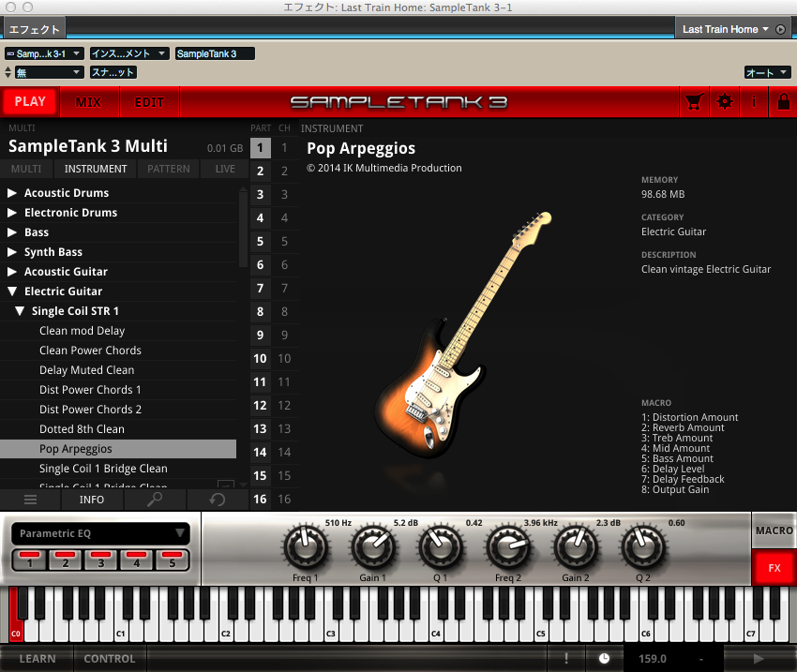Open the PATTERN browser tab

coord(169,169)
